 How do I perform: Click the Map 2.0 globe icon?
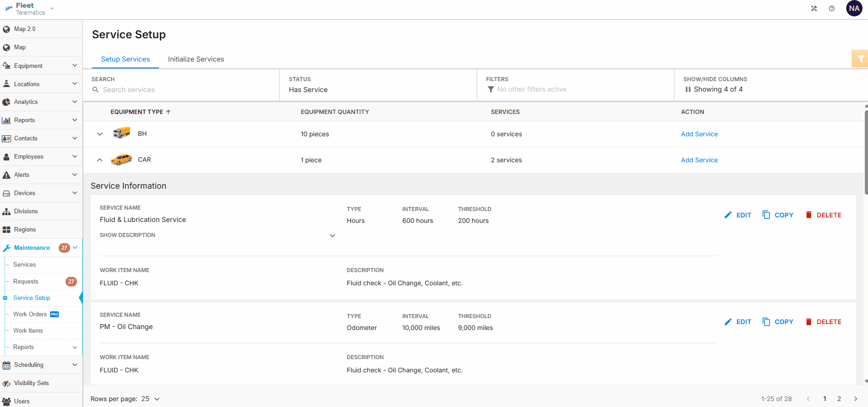[x=6, y=29]
